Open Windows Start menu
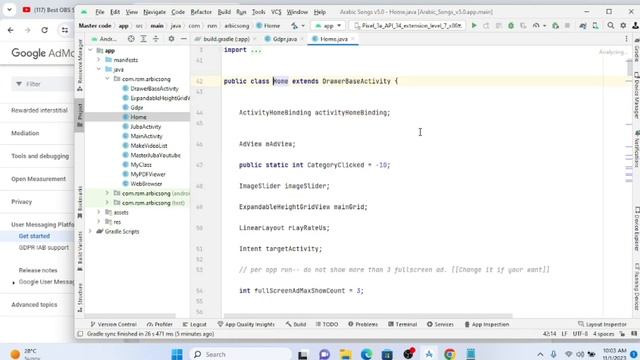Image resolution: width=640 pixels, height=360 pixels. point(177,354)
